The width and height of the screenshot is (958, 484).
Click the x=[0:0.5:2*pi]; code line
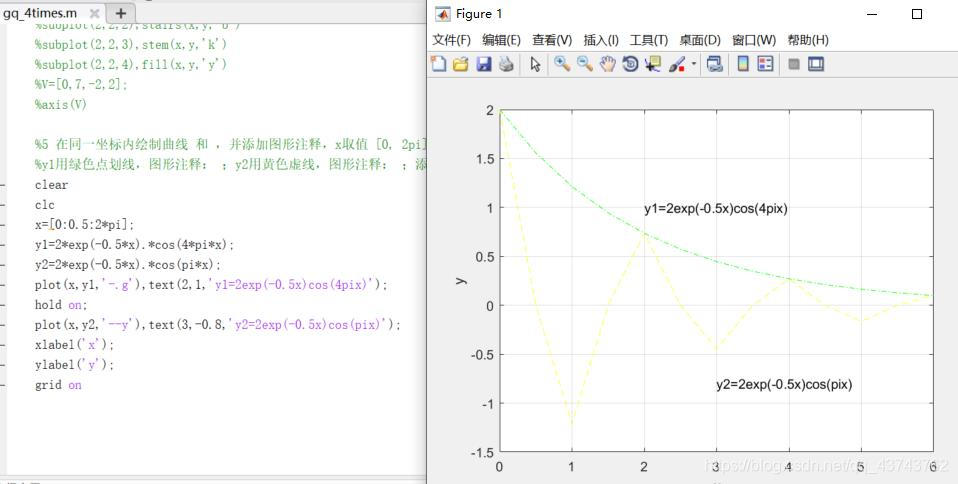pos(84,224)
